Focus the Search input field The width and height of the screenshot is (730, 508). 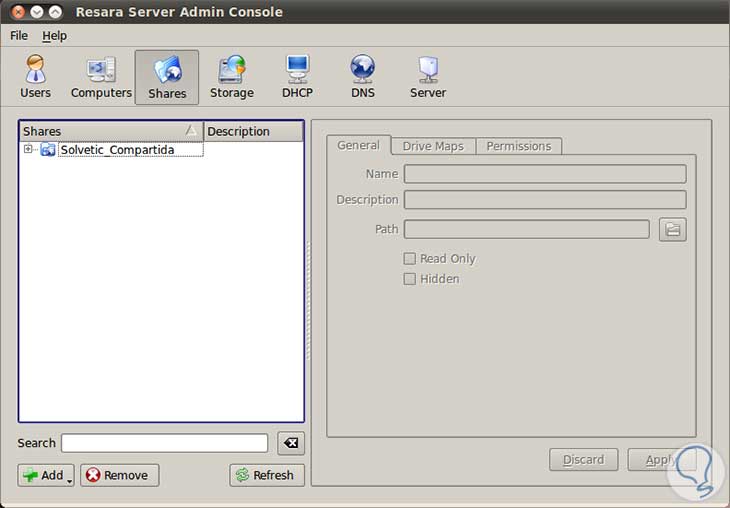tap(164, 443)
